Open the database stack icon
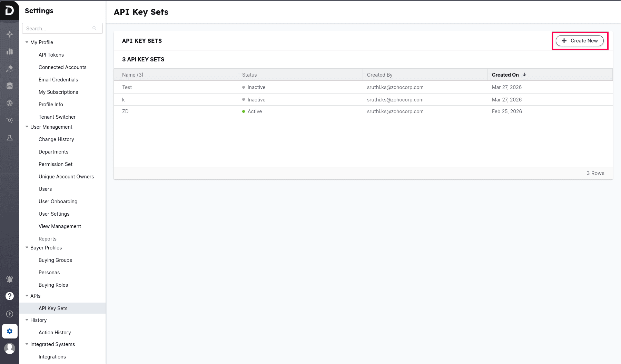Screen dimensions: 621x364 tap(10, 86)
